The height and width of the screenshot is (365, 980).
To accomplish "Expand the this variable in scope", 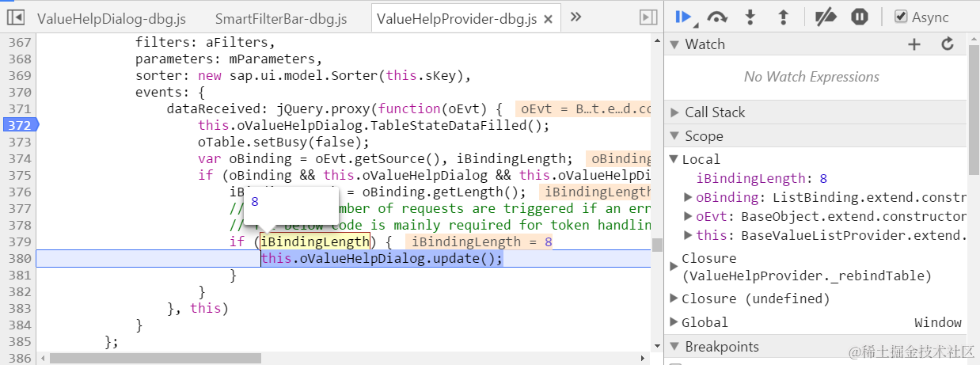I will click(x=689, y=235).
